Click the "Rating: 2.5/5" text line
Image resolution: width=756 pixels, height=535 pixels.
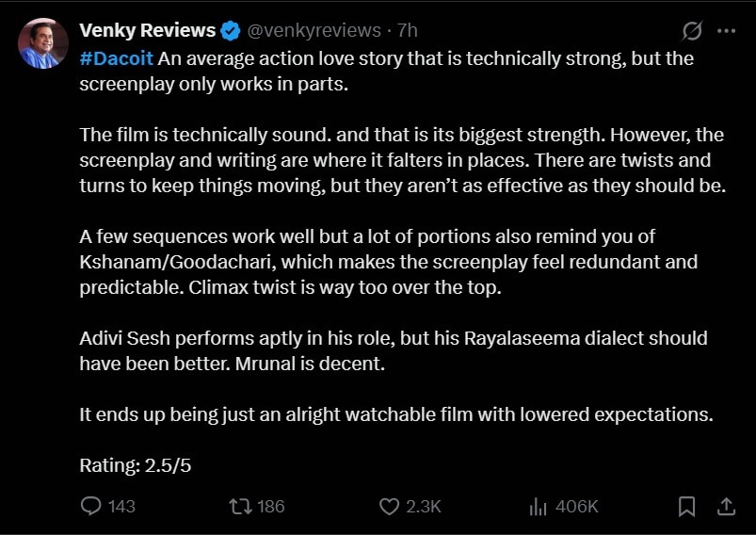[137, 464]
